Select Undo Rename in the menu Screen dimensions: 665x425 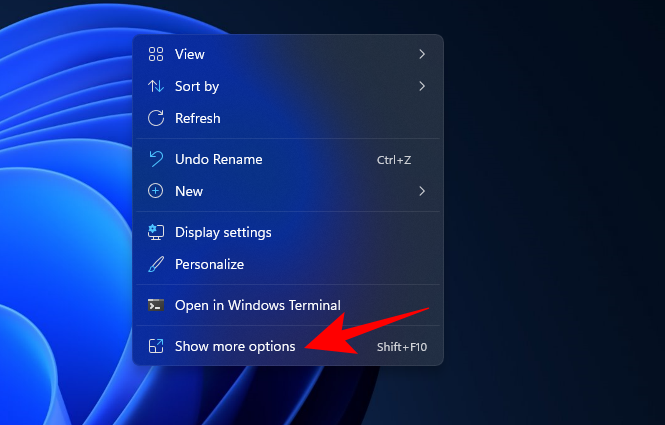[288, 159]
